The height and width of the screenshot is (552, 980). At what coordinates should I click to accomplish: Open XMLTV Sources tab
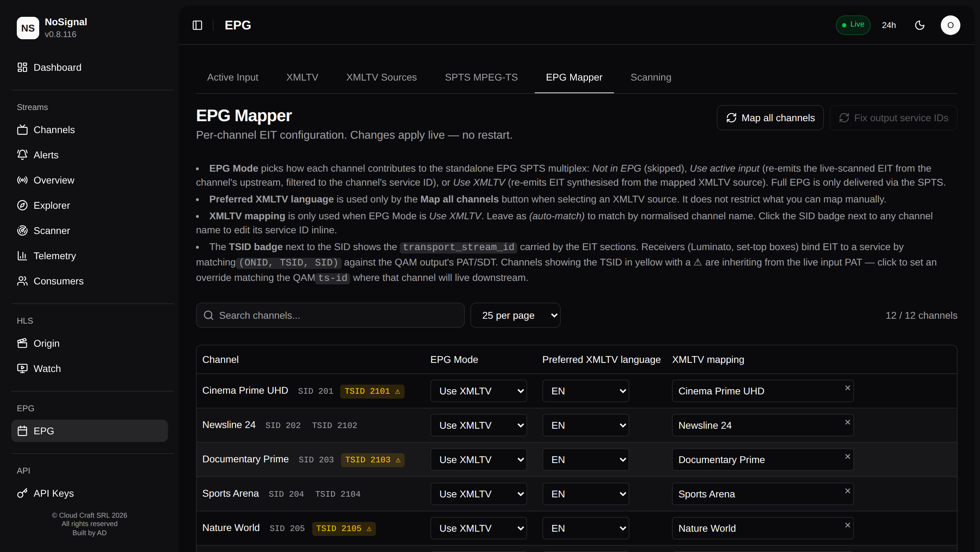(x=381, y=77)
